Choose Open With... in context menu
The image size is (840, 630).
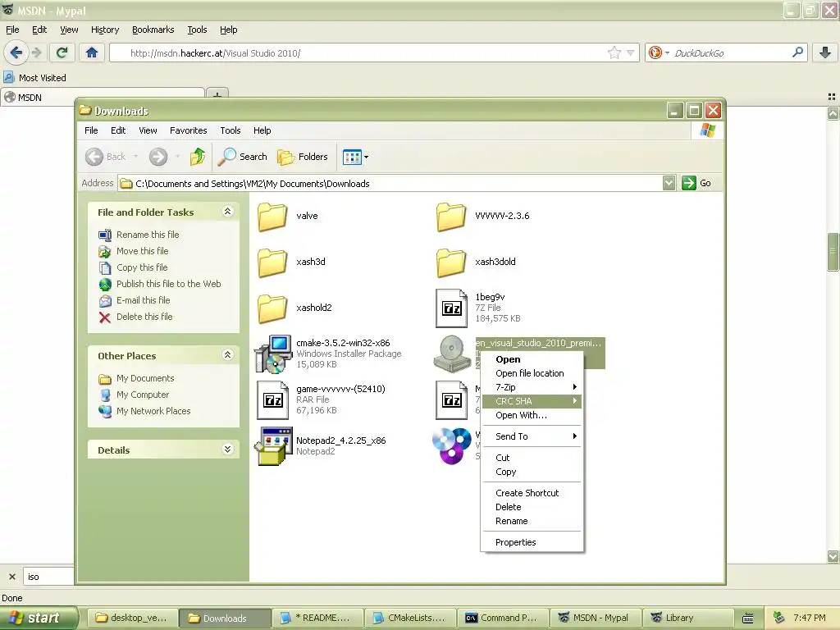[532, 415]
